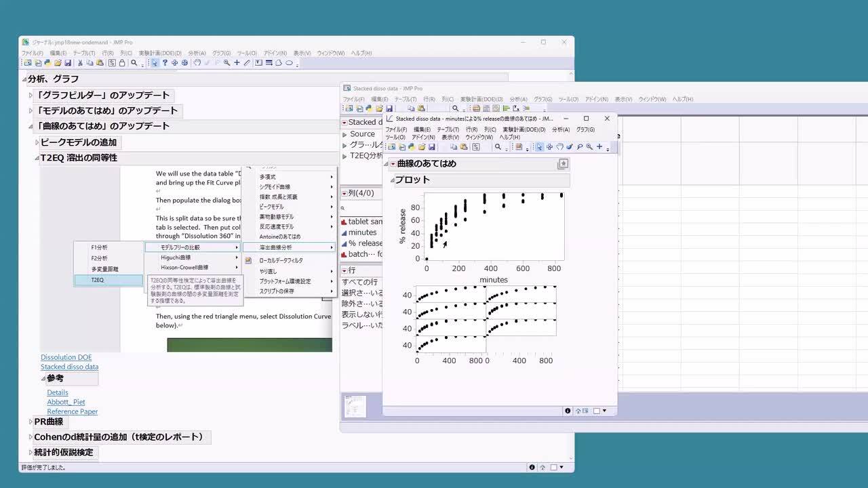The image size is (868, 488).
Task: Expand the 統計的仮説検定 section
Action: point(31,452)
